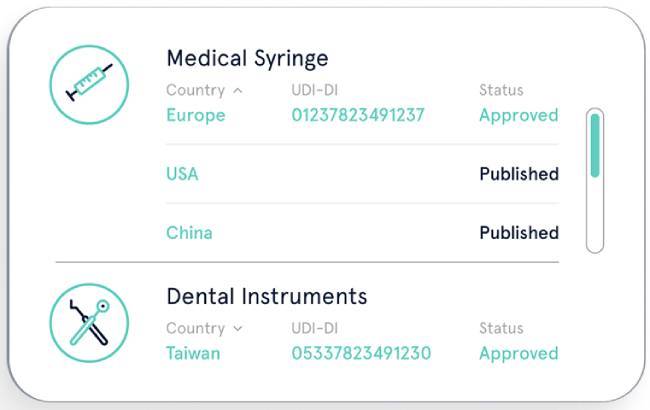Open the Europe country link
The height and width of the screenshot is (410, 650).
pos(195,115)
